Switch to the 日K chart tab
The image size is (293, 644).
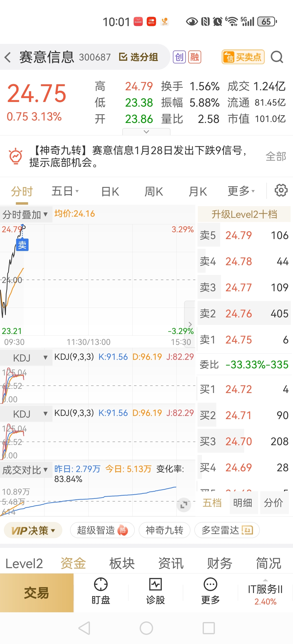coord(110,192)
